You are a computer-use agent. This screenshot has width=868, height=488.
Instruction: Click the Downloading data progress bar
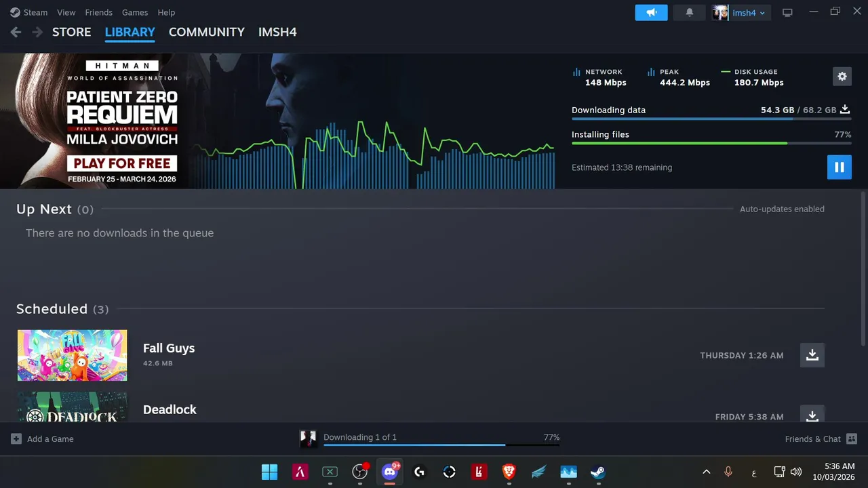point(711,119)
